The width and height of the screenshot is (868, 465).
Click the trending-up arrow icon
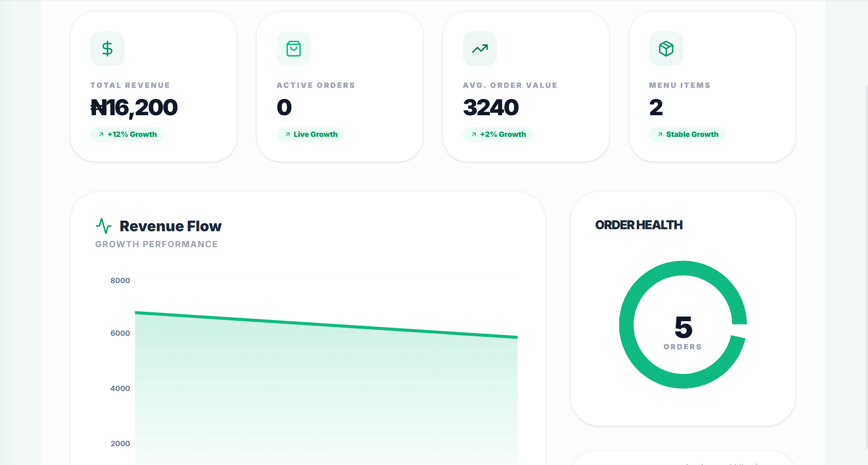[480, 49]
